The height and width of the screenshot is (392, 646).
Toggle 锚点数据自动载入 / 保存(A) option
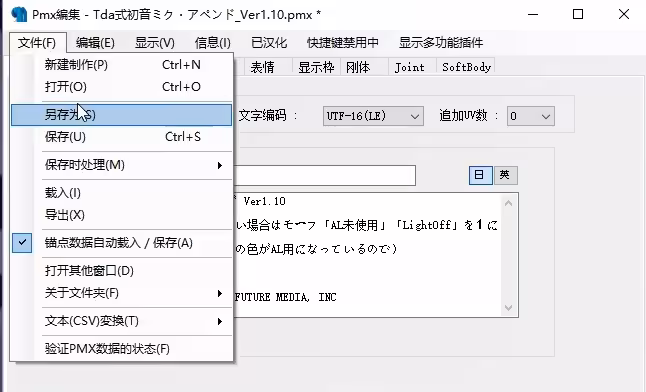(x=122, y=243)
